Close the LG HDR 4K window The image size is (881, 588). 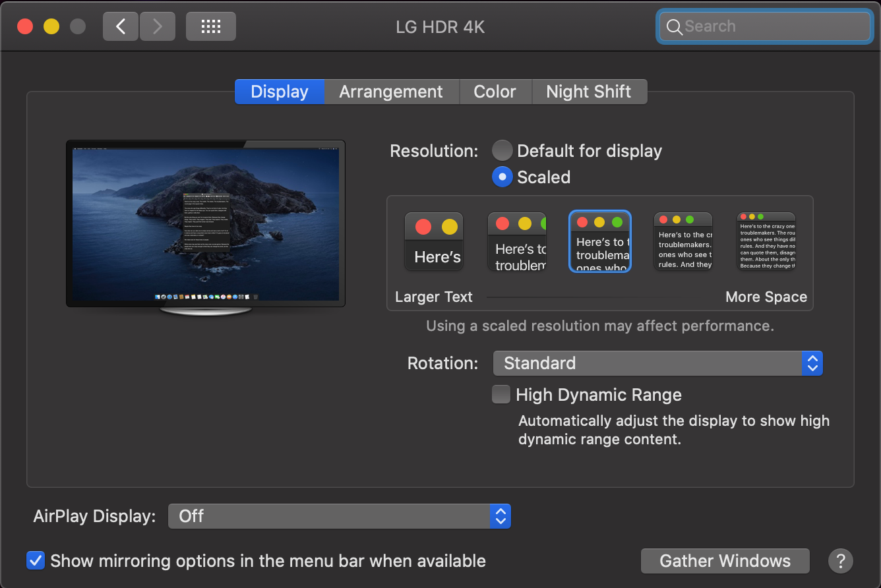point(25,26)
